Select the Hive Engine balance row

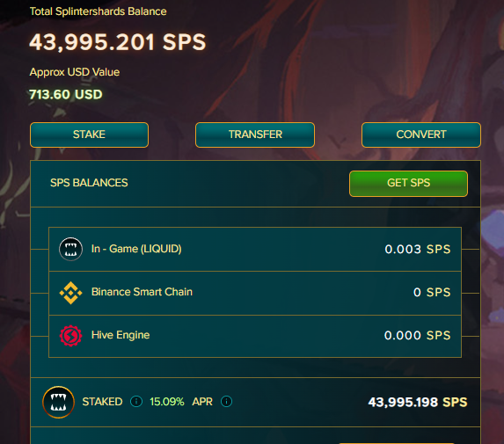tap(255, 336)
